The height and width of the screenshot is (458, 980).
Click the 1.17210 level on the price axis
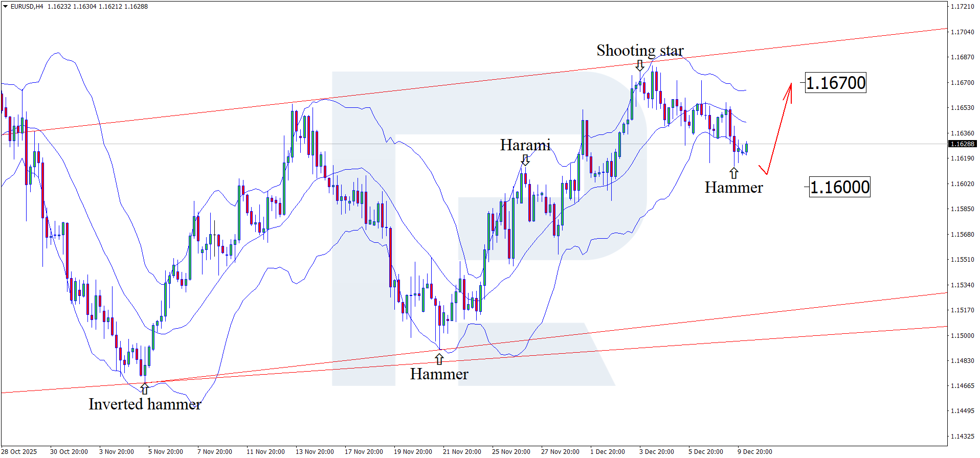click(962, 7)
